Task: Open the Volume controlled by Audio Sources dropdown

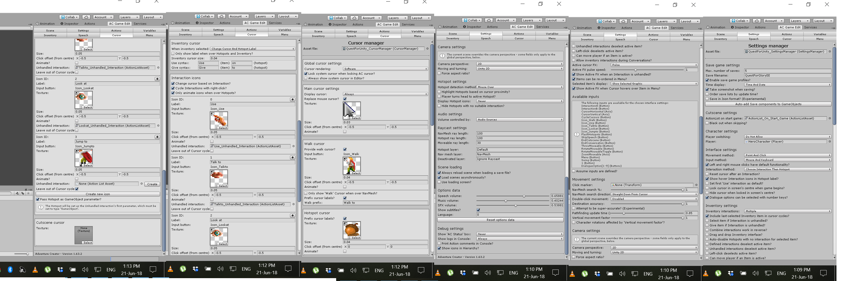Action: (520, 120)
